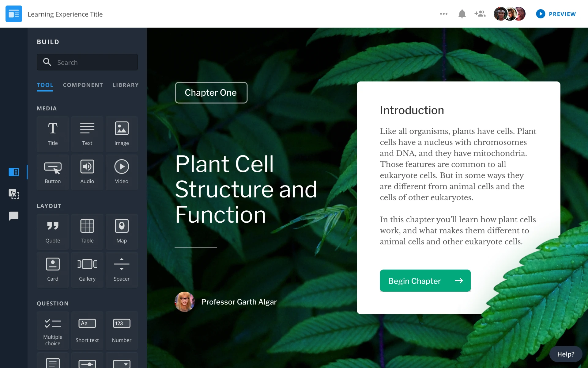Click the LAYOUT section label

49,206
